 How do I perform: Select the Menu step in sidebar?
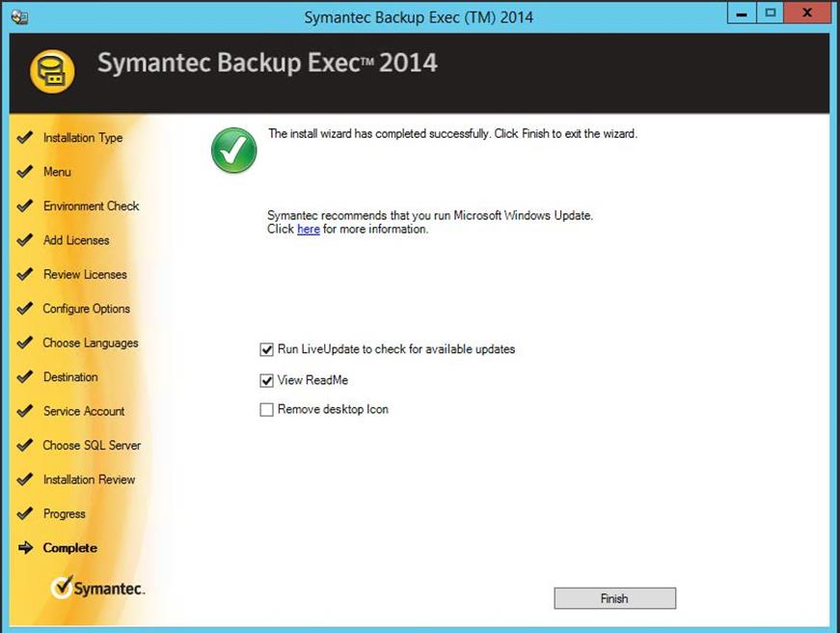(x=57, y=172)
